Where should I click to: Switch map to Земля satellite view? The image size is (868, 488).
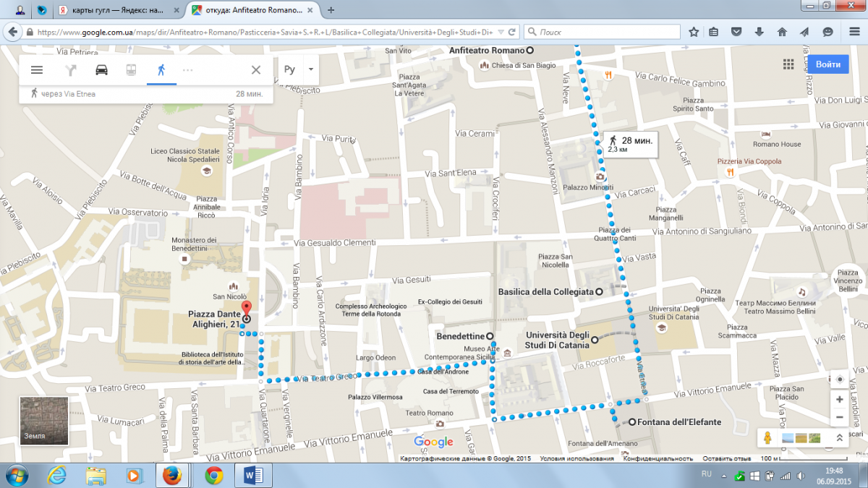coord(44,421)
